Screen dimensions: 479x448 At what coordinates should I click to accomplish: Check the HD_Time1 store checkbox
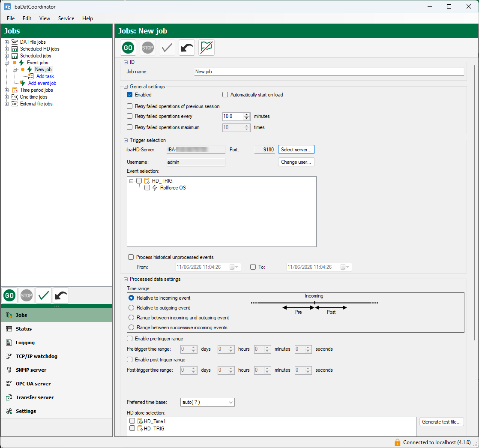pyautogui.click(x=132, y=421)
